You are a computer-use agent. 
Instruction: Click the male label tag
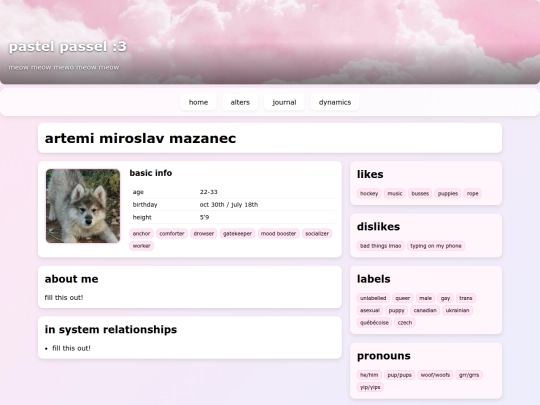(425, 298)
